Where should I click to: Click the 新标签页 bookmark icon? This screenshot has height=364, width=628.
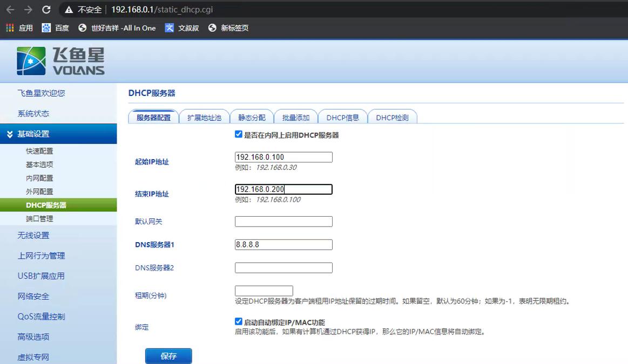coord(212,28)
